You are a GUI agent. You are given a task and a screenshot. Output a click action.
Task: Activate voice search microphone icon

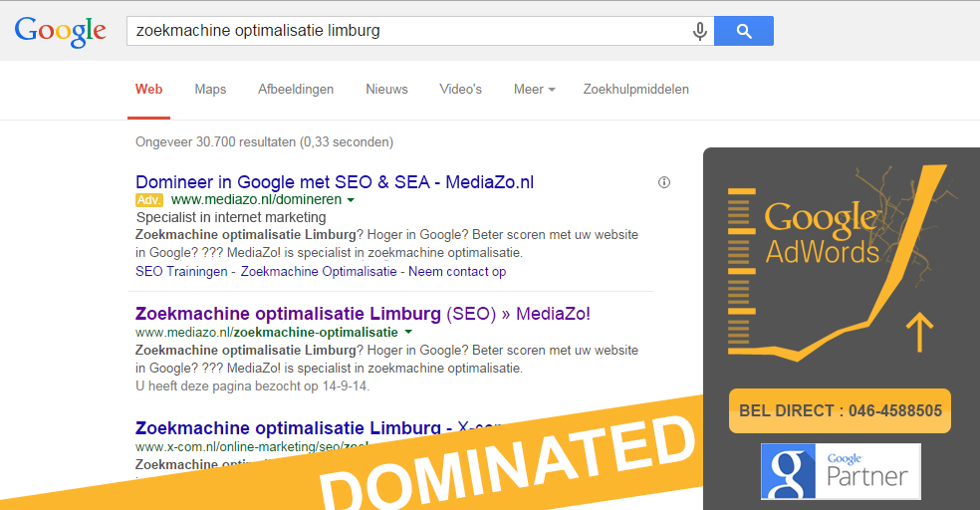pos(700,31)
